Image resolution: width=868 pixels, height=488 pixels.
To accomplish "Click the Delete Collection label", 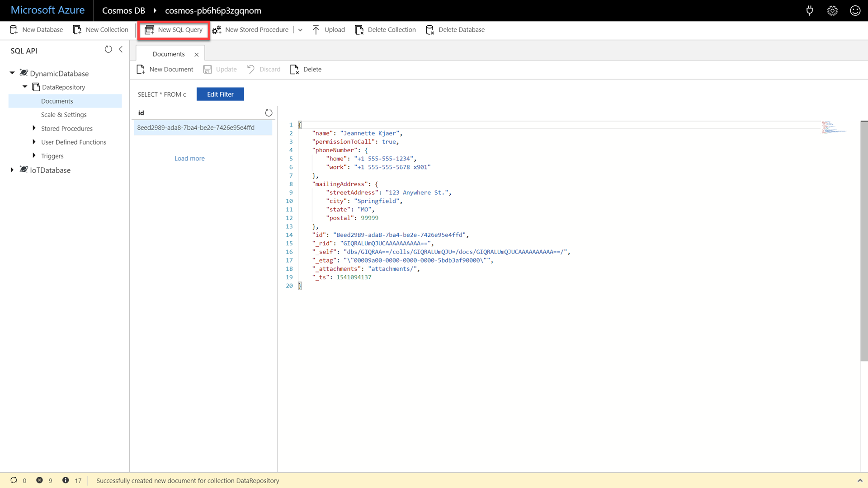I will pos(392,30).
